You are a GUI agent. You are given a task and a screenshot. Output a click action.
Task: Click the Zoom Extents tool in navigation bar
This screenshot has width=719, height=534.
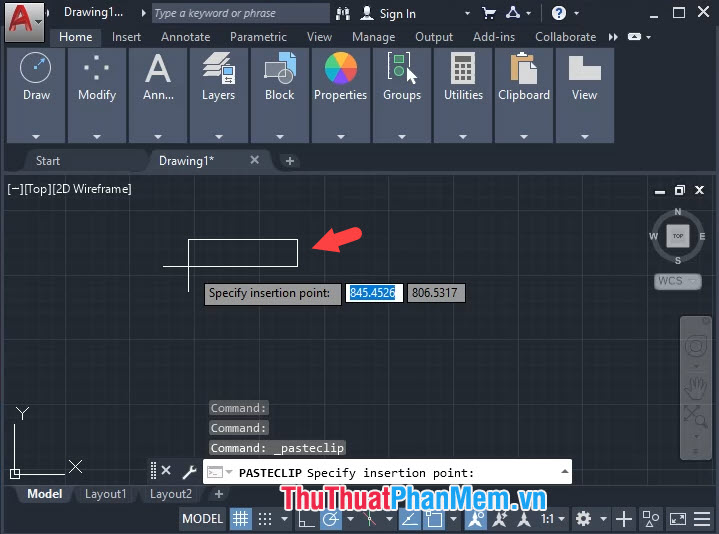[695, 416]
